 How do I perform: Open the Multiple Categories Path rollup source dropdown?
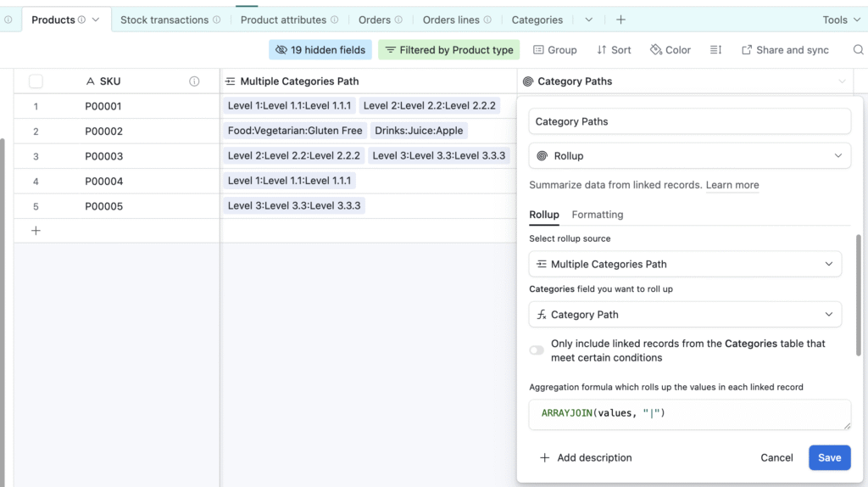685,264
